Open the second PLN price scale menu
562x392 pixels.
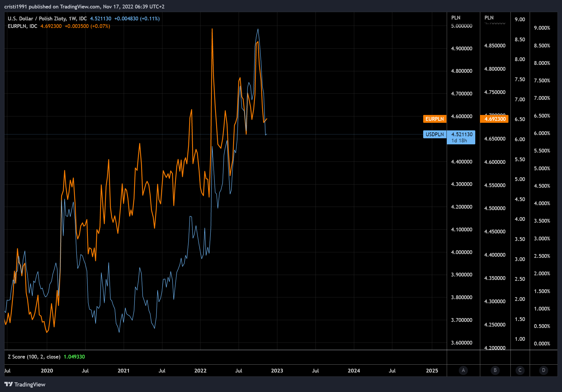point(489,17)
